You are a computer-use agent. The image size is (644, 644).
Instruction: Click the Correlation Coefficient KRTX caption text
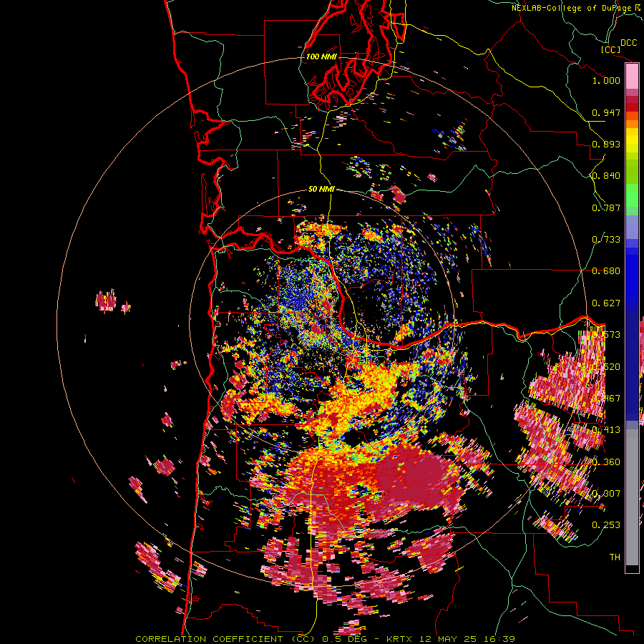pyautogui.click(x=326, y=639)
